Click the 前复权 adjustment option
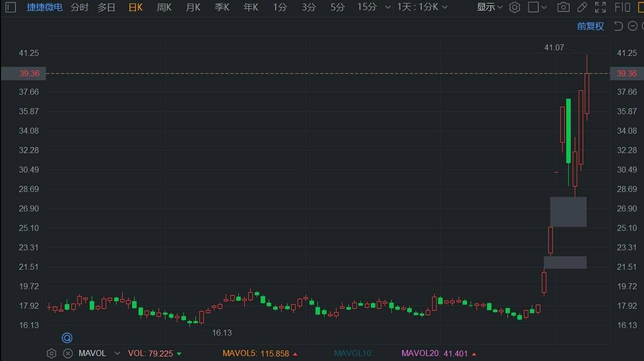This screenshot has width=644, height=361. pos(591,26)
